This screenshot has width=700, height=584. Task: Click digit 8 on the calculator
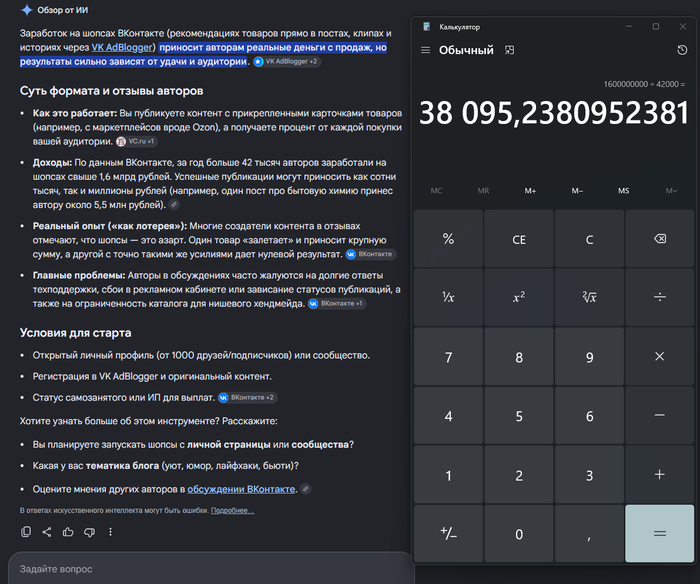pyautogui.click(x=519, y=356)
